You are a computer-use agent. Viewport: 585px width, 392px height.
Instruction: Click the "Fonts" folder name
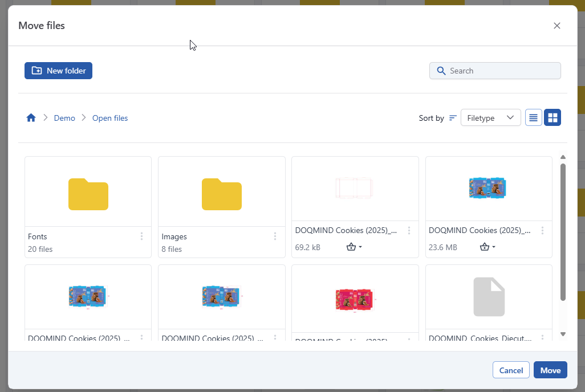pos(37,236)
